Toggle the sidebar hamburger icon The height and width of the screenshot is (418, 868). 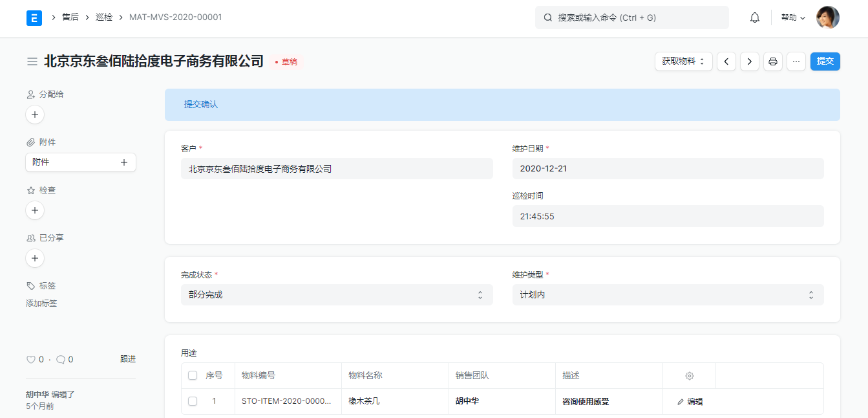[32, 61]
